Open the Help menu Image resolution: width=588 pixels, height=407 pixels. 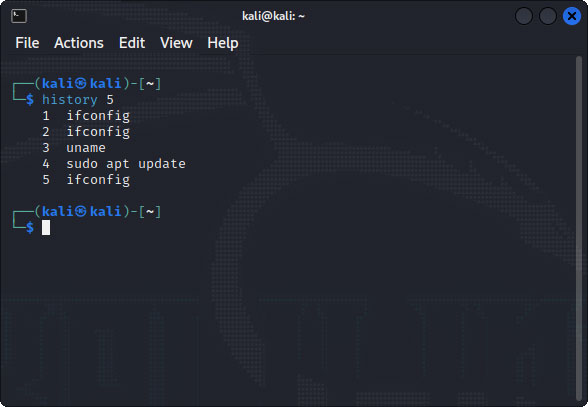pyautogui.click(x=223, y=43)
